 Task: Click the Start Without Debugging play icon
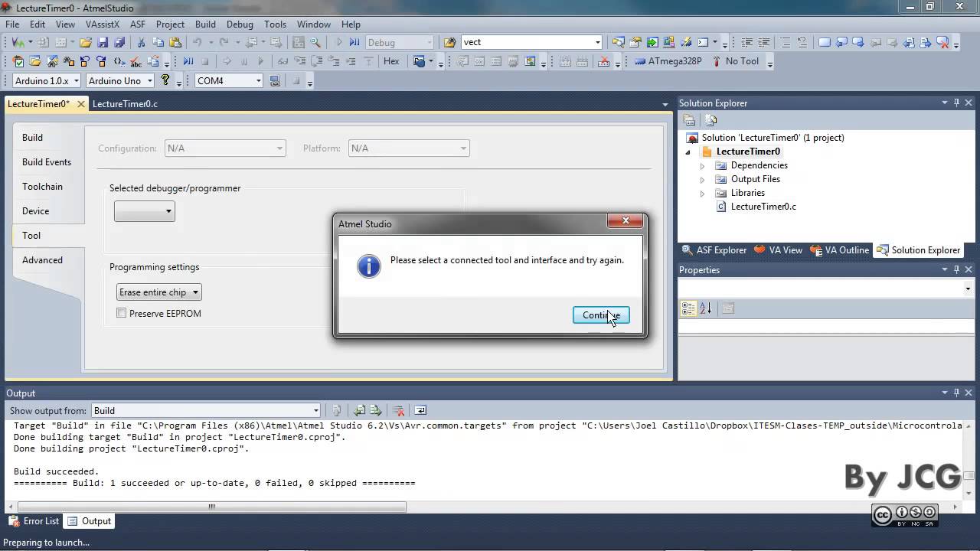pyautogui.click(x=339, y=42)
